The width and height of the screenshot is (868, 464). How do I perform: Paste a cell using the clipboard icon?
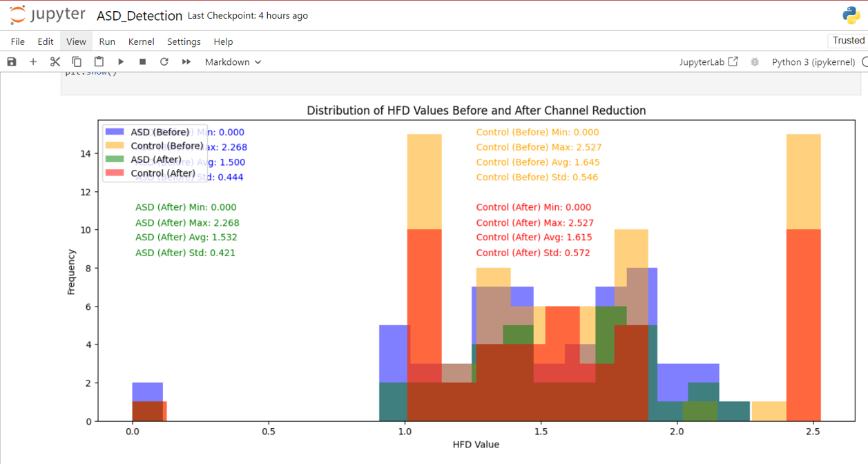click(x=99, y=61)
